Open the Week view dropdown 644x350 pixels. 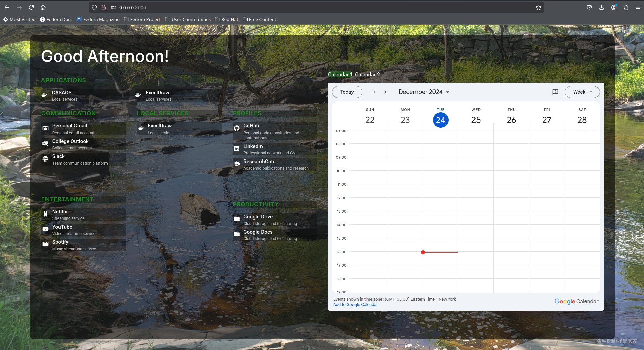coord(582,92)
